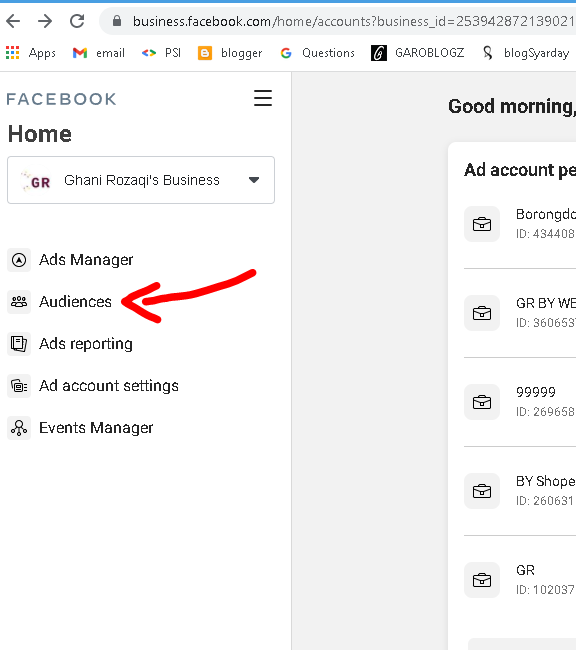The height and width of the screenshot is (650, 576).
Task: Open the blogSyarday bookmark
Action: click(x=526, y=53)
